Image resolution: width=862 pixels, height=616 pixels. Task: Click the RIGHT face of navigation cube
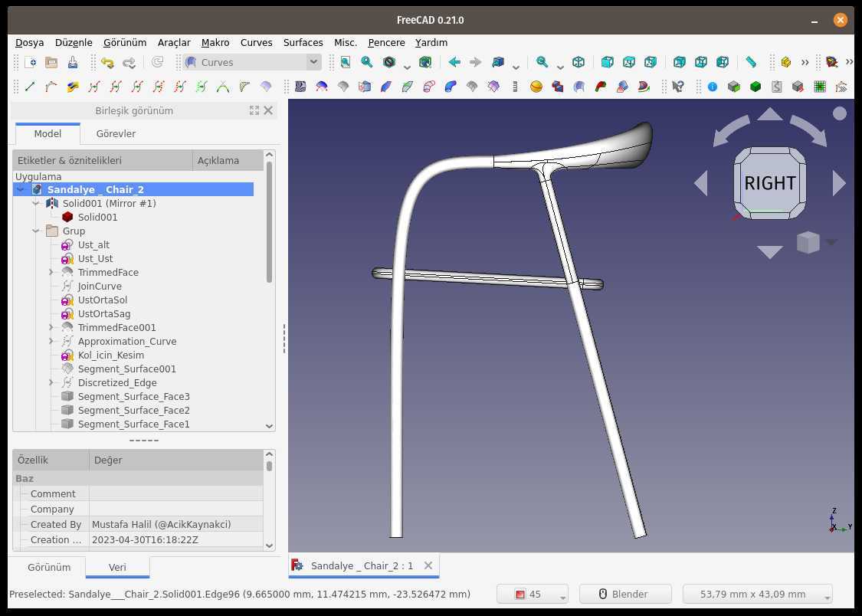tap(769, 183)
